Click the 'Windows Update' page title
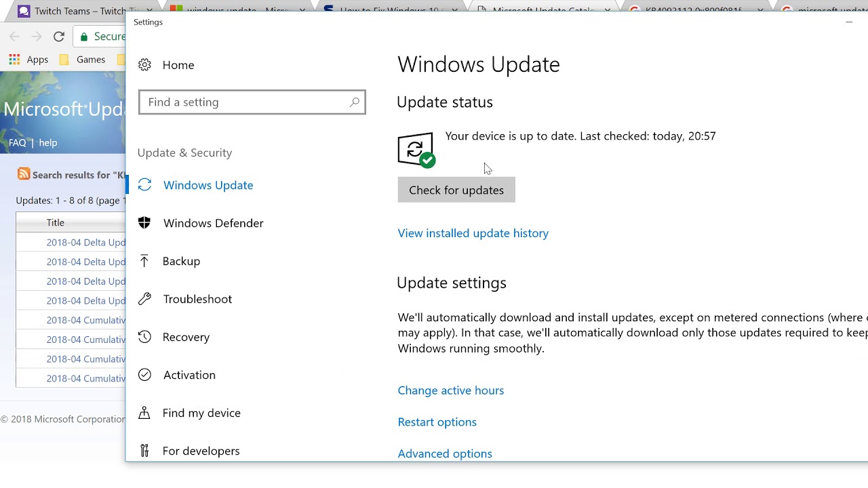This screenshot has height=488, width=868. click(479, 64)
